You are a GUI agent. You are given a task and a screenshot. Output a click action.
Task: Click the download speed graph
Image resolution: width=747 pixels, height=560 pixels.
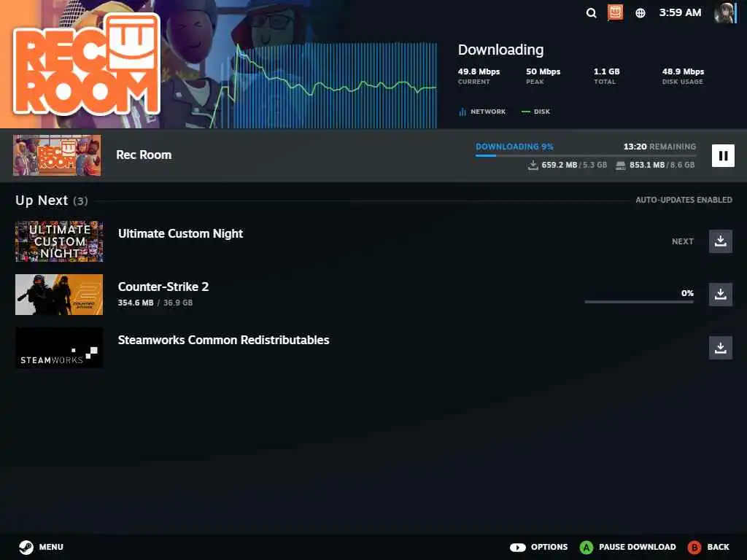tap(323, 85)
